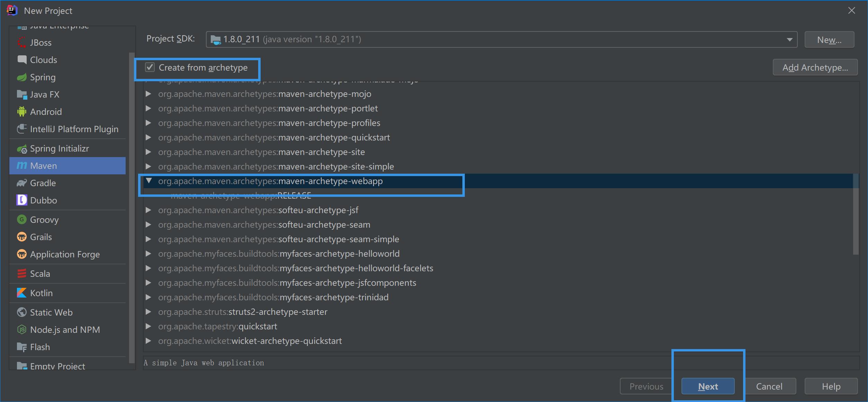The image size is (868, 402).
Task: Click the IntelliJ Platform Plugin icon
Action: coord(22,129)
